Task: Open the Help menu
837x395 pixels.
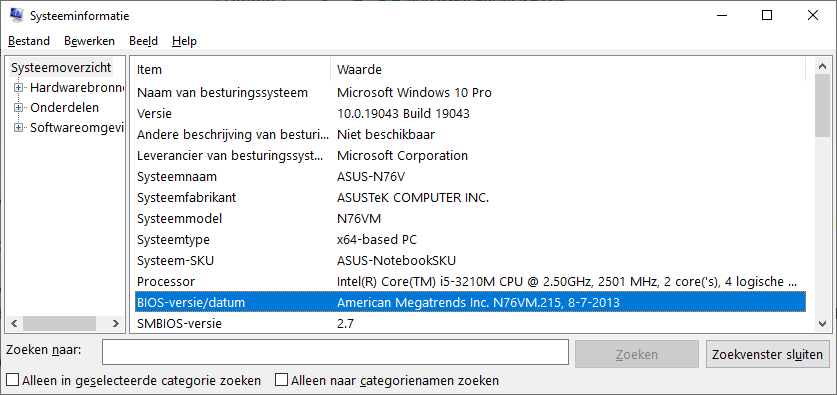Action: click(x=184, y=41)
